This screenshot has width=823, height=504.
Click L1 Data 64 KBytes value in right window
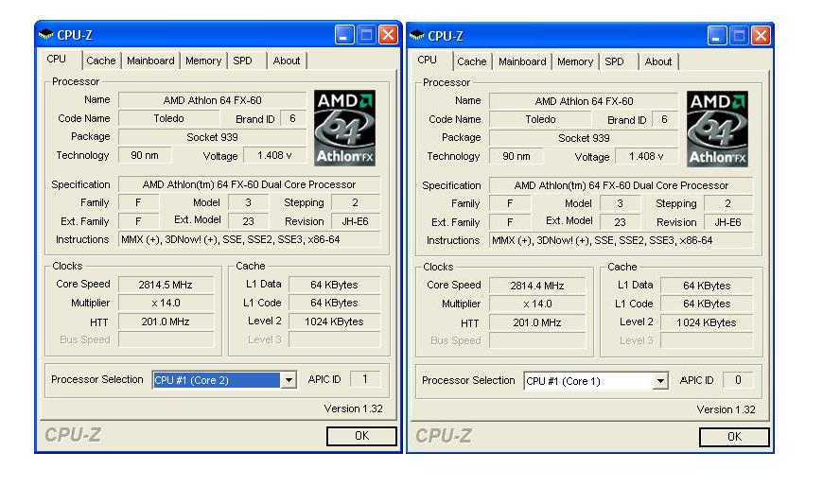pos(707,286)
